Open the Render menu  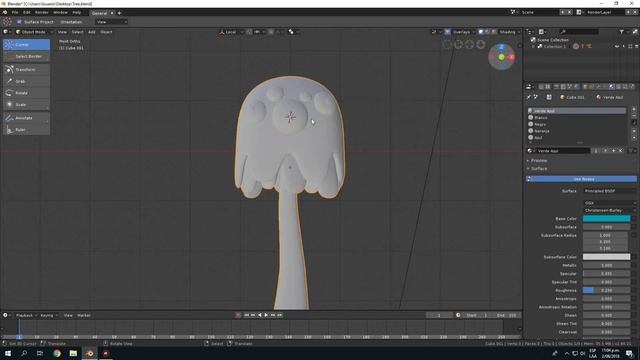click(42, 13)
